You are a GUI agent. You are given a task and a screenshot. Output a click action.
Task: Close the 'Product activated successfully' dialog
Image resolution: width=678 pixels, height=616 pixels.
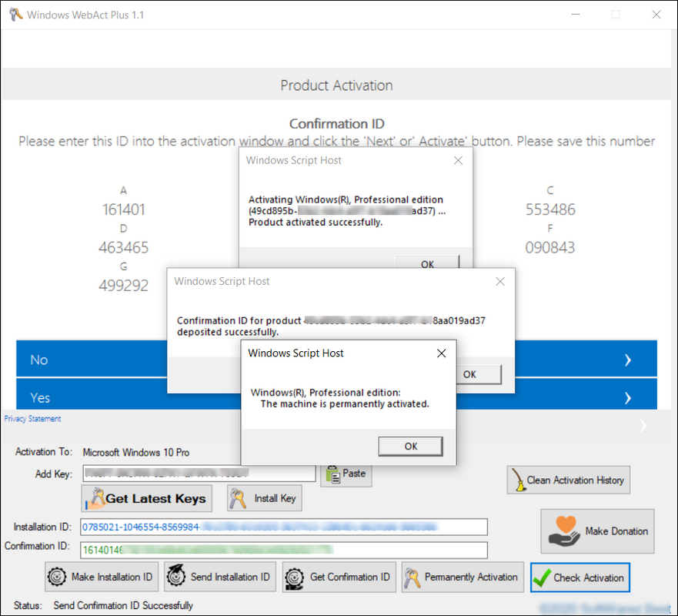point(458,161)
